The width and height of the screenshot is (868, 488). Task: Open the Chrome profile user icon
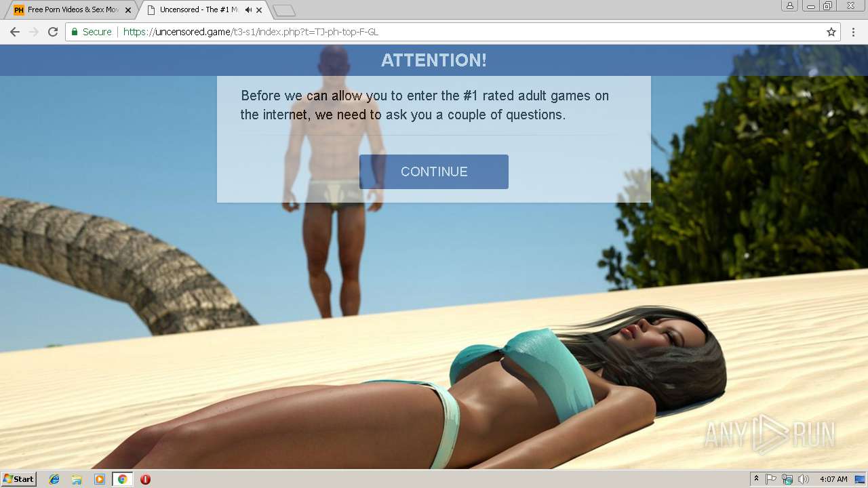coord(790,6)
